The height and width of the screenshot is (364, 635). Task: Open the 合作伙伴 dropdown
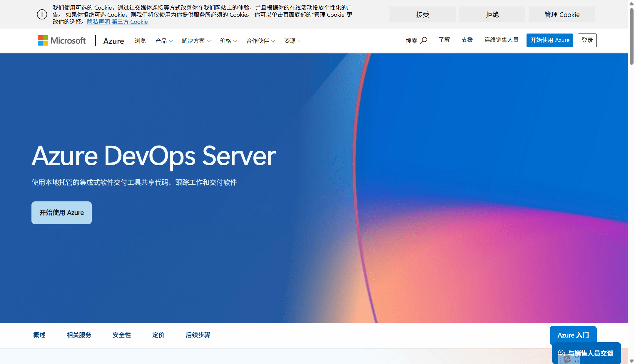pyautogui.click(x=260, y=41)
